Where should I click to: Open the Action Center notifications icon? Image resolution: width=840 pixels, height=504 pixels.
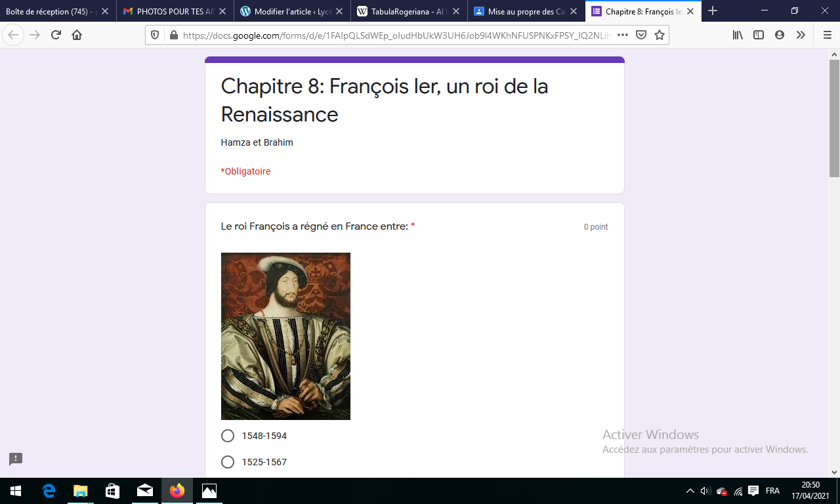753,491
